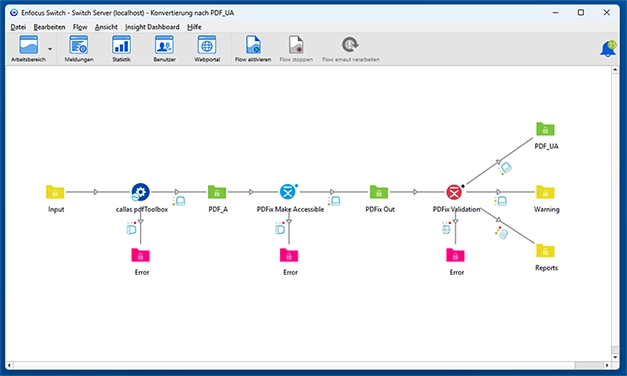Open the Flow menu
Screen dimensions: 627x376
click(x=80, y=27)
